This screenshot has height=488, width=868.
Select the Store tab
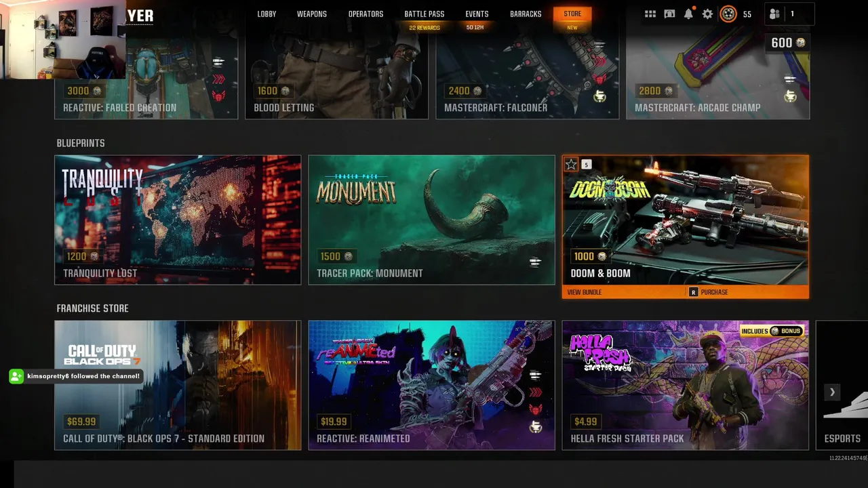pyautogui.click(x=572, y=14)
